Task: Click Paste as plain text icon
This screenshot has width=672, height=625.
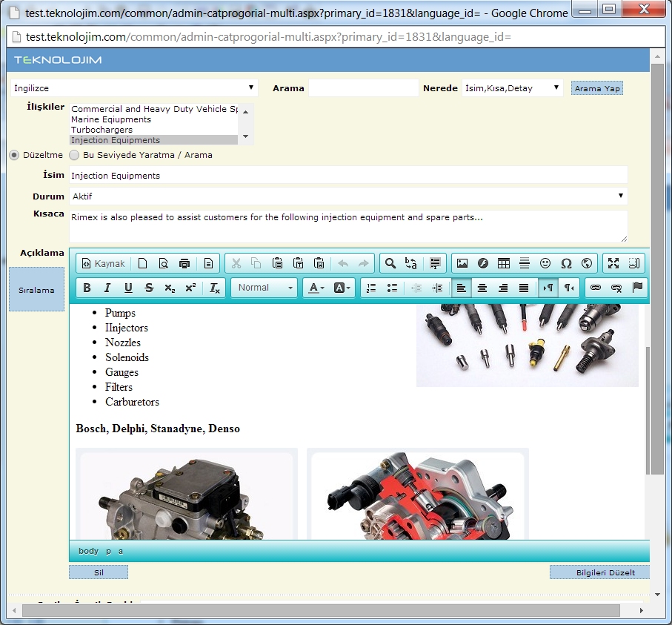Action: [x=299, y=263]
